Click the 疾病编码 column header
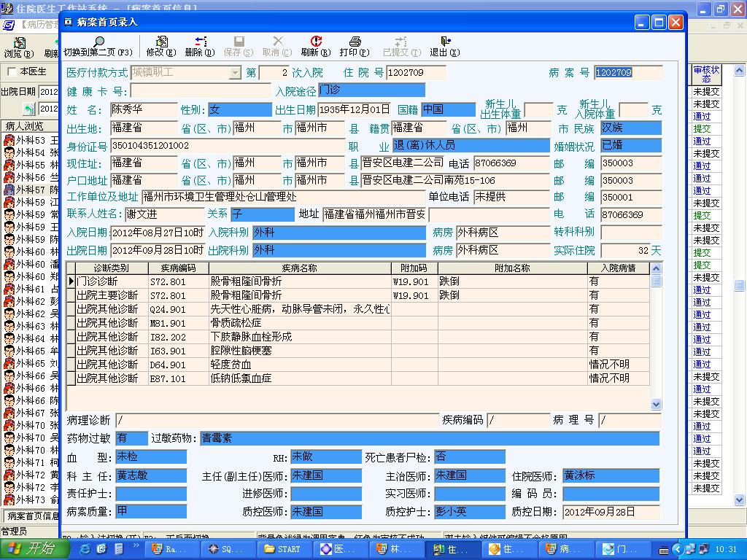 click(x=178, y=268)
